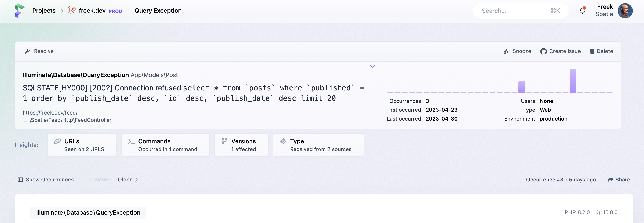Viewport: 644px width, 223px height.
Task: Click \Spatie\Feed\Http\FeedController text
Action: point(70,120)
